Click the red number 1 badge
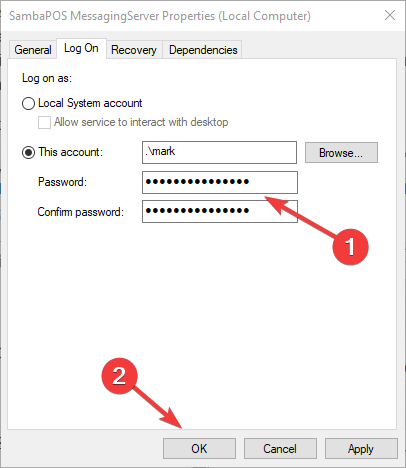406x468 pixels. (350, 247)
